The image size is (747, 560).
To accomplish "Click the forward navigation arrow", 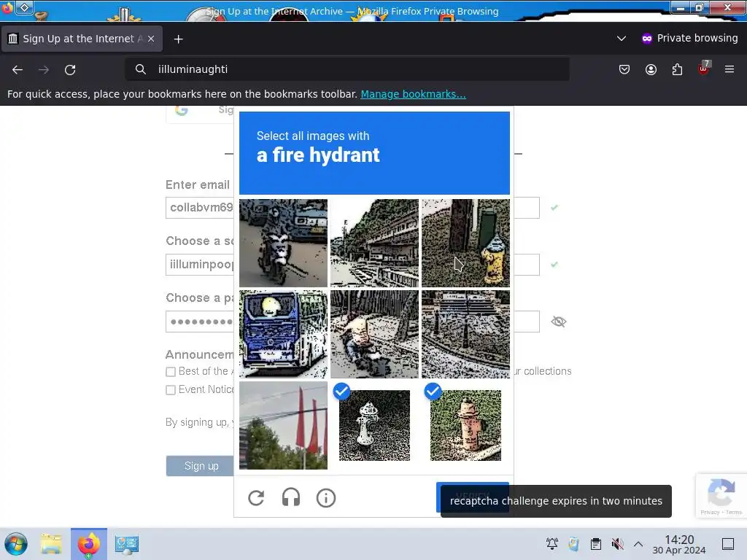I will [x=44, y=70].
